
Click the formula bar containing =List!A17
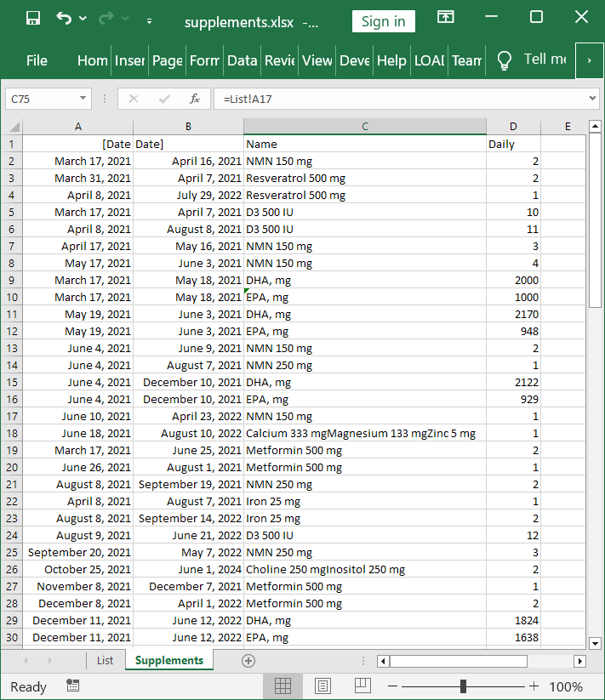400,99
